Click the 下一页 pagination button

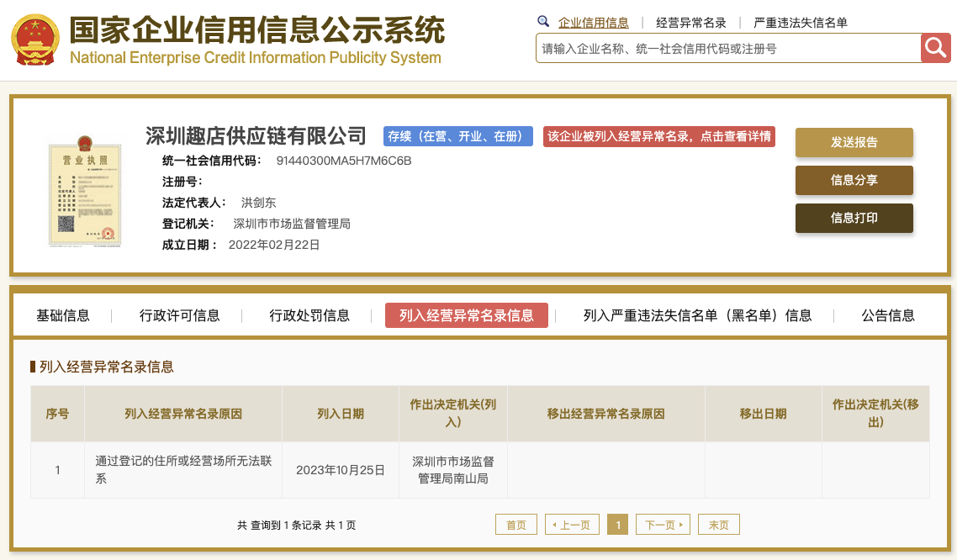click(663, 525)
